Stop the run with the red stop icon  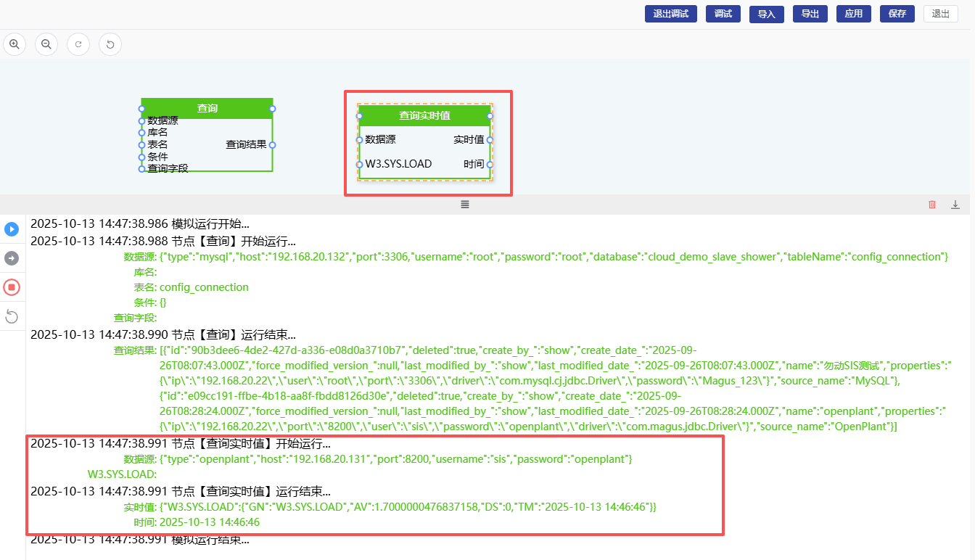point(12,287)
